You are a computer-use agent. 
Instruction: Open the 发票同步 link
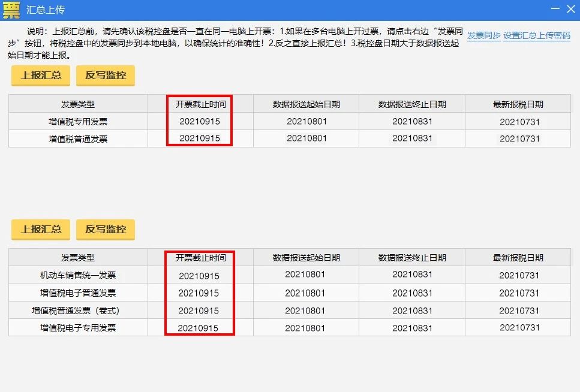[483, 36]
